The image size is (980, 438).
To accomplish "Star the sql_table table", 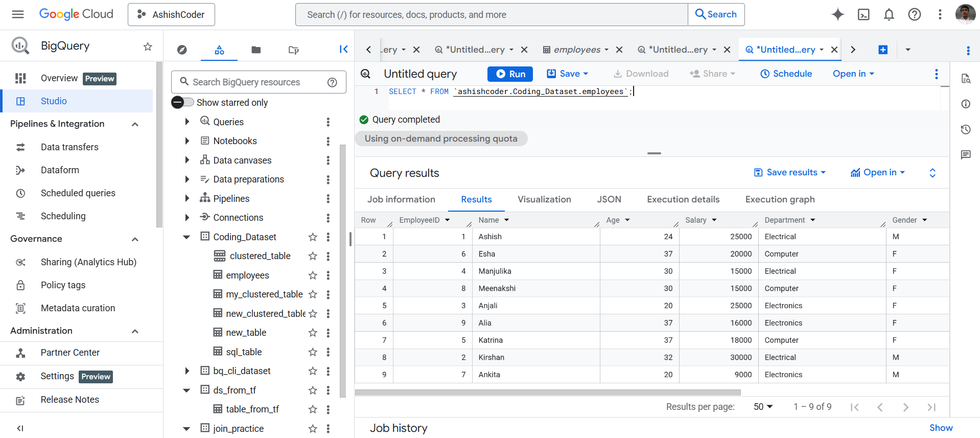I will (x=313, y=352).
